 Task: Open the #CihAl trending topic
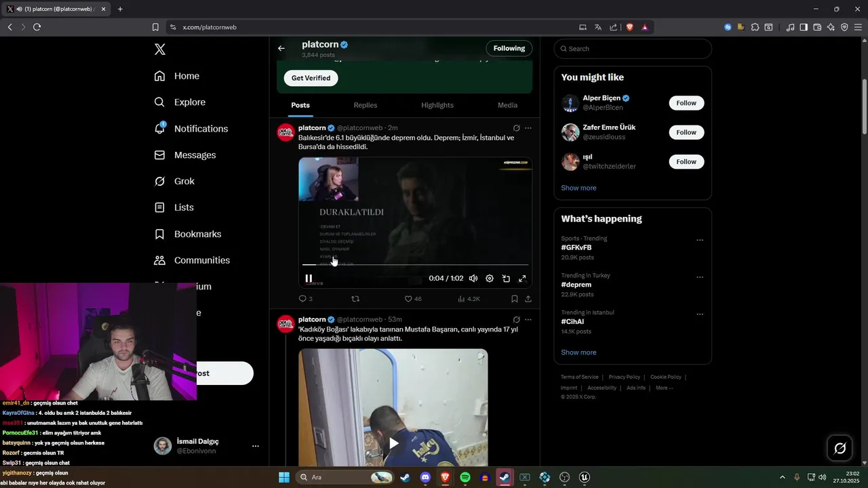572,322
